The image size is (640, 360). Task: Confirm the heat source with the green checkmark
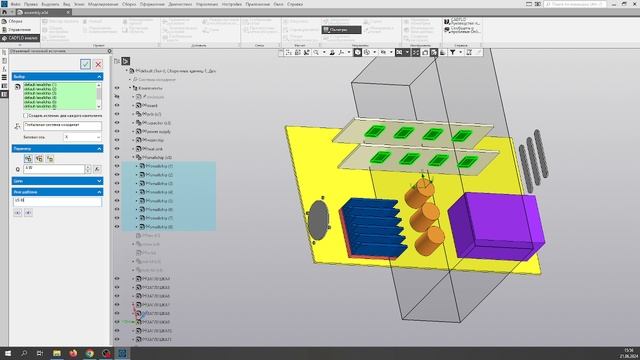(85, 64)
